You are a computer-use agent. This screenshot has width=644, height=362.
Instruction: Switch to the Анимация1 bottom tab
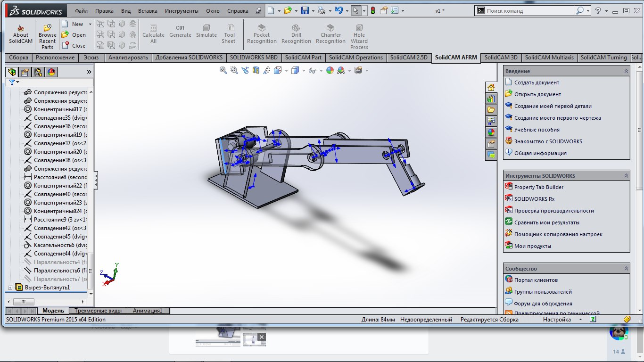tap(148, 311)
